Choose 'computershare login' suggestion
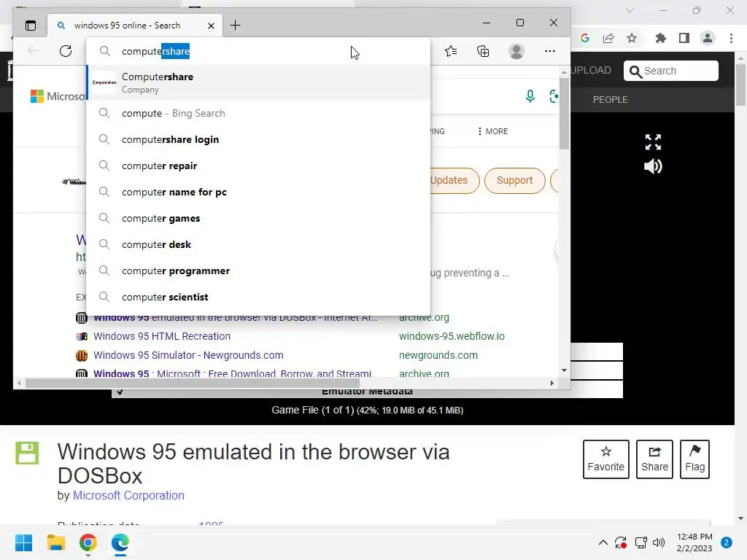The image size is (747, 560). pyautogui.click(x=259, y=139)
